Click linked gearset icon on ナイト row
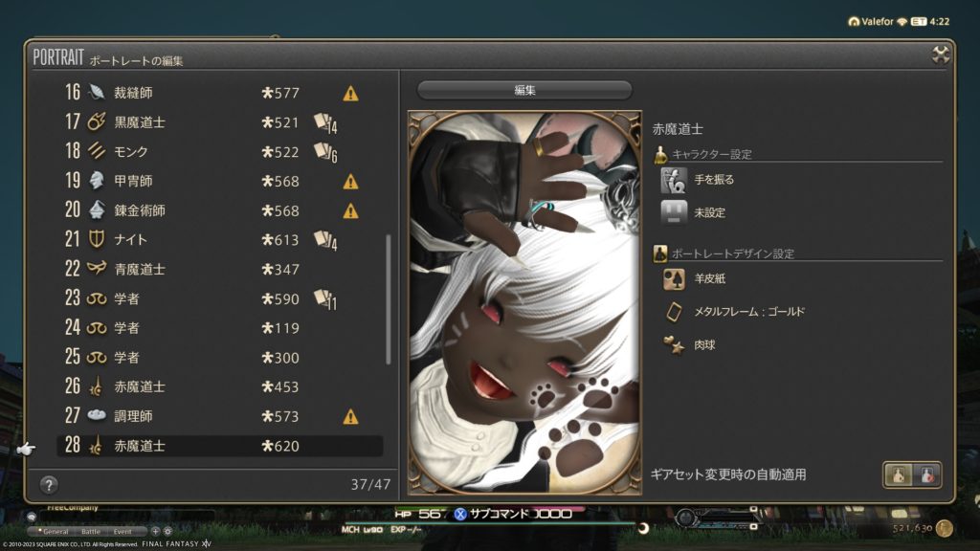The height and width of the screenshot is (551, 980). 325,240
